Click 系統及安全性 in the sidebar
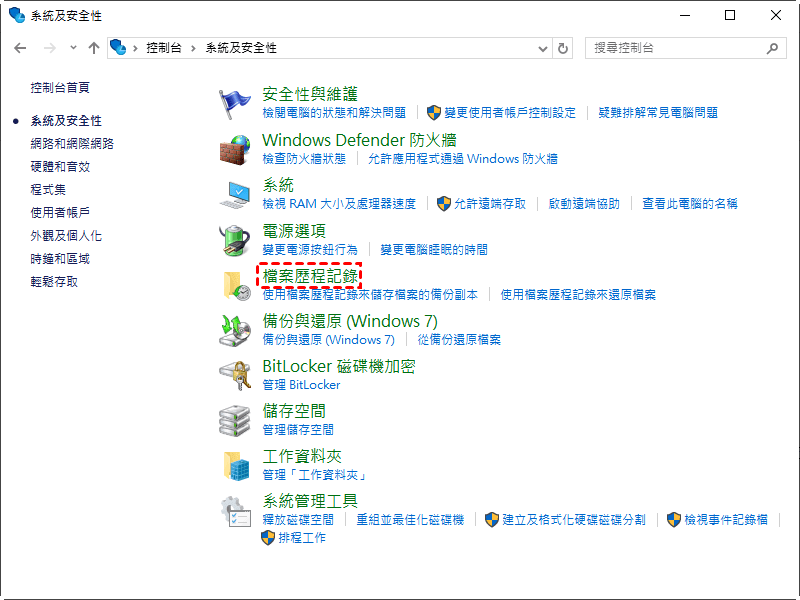 pos(66,120)
